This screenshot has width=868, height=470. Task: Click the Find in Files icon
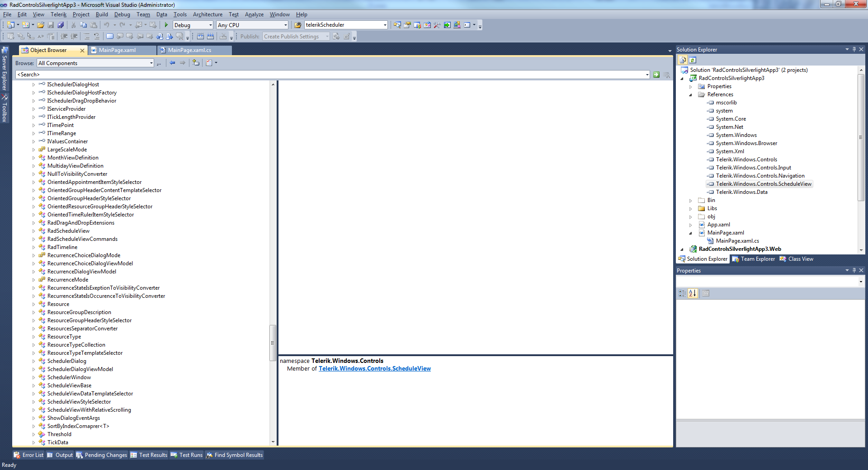coord(298,25)
